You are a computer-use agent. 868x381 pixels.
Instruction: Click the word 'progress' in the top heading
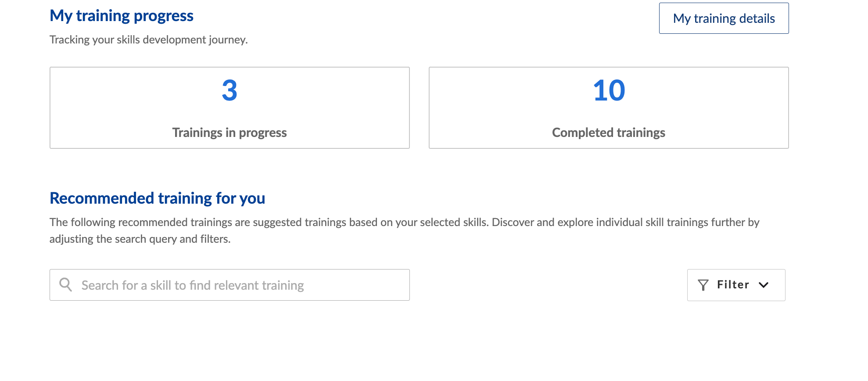pyautogui.click(x=163, y=16)
